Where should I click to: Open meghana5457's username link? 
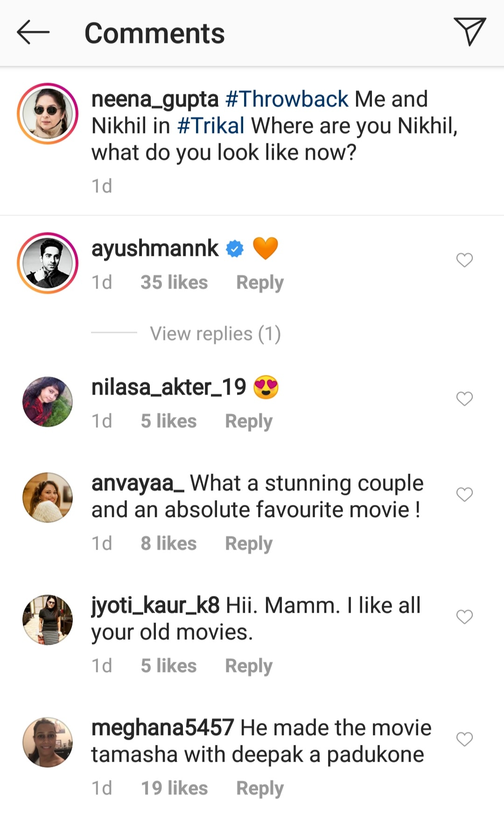click(162, 728)
